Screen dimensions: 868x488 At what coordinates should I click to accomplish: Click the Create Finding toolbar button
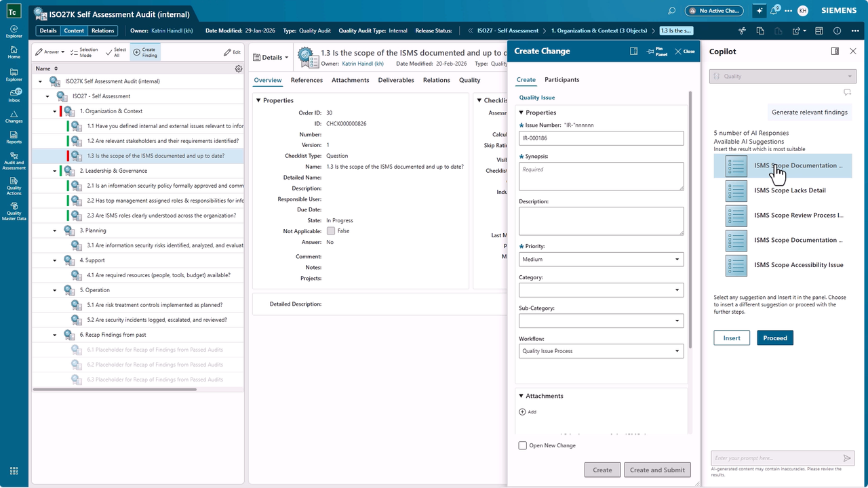point(144,52)
